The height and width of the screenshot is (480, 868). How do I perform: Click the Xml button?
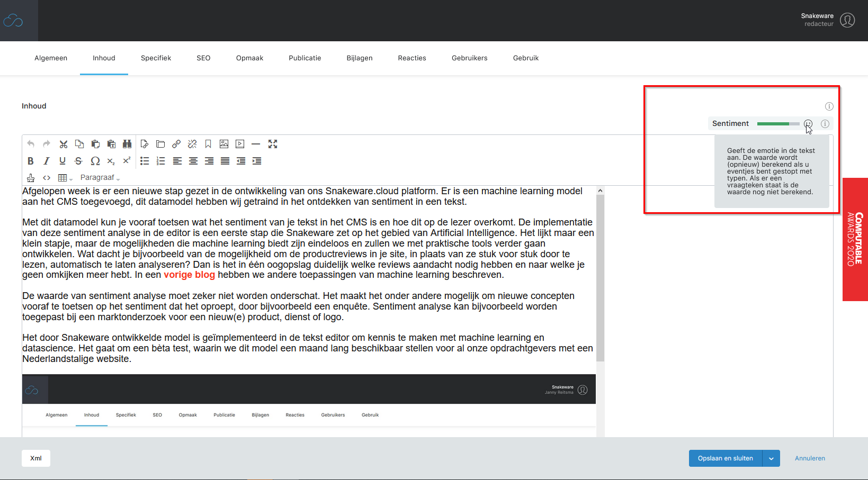36,458
